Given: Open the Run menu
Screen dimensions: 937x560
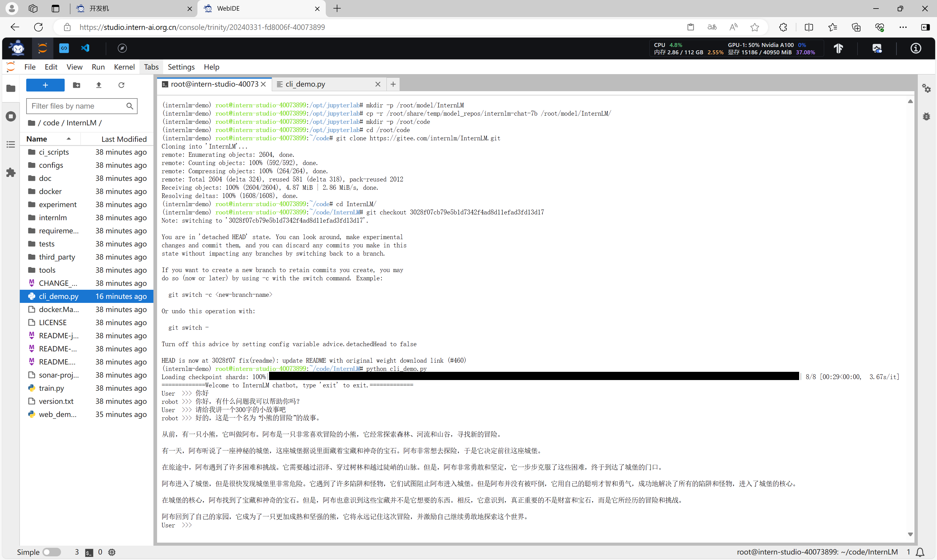Looking at the screenshot, I should 98,67.
